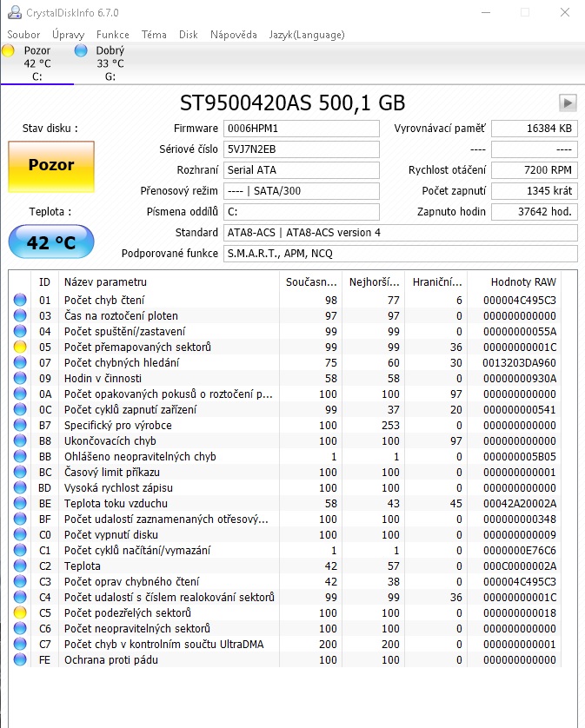The width and height of the screenshot is (585, 728).
Task: Click status dot for row BD Vysoká rychlost zápisu
Action: [20, 487]
